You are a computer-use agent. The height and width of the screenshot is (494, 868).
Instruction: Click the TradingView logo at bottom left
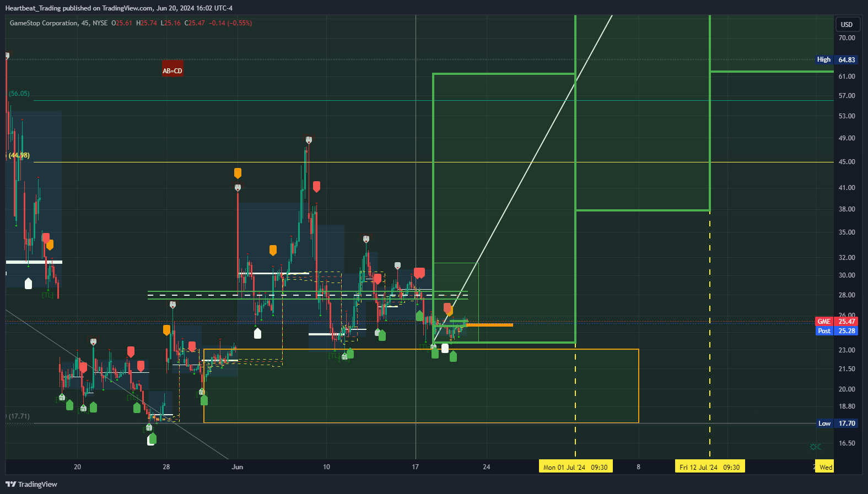(x=31, y=484)
